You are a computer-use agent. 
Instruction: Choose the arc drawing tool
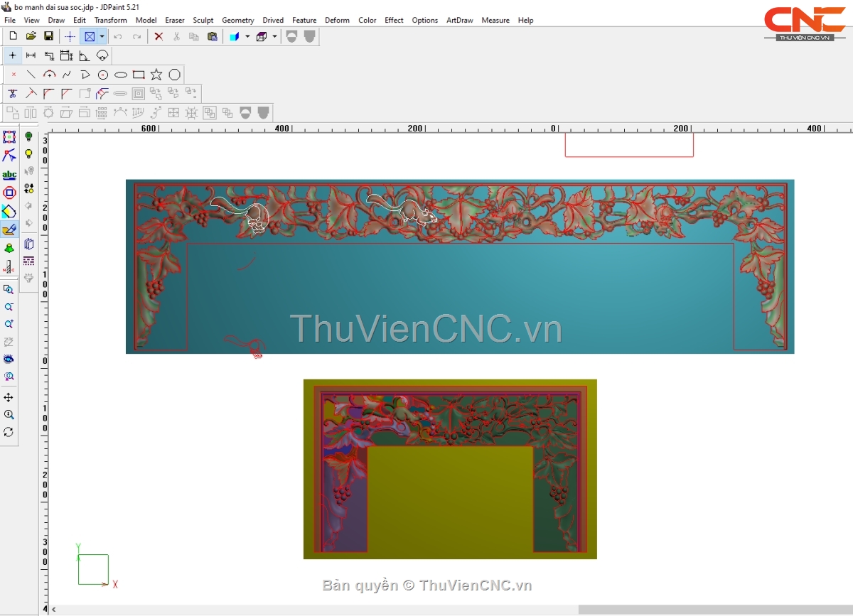49,75
